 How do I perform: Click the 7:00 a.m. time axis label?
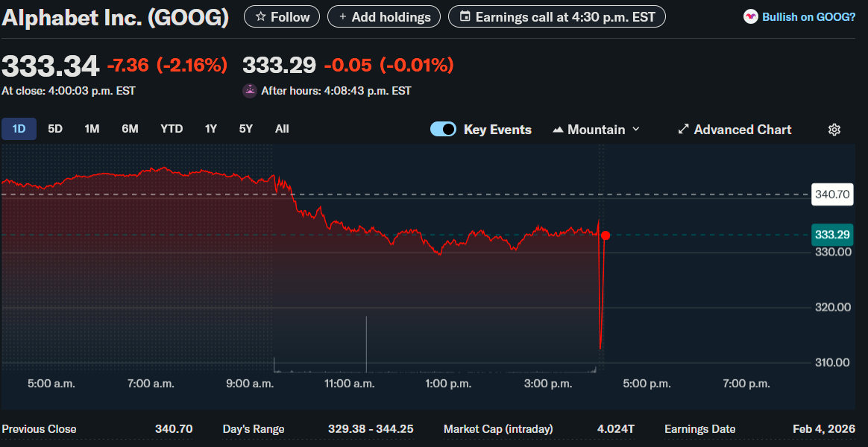click(x=151, y=384)
